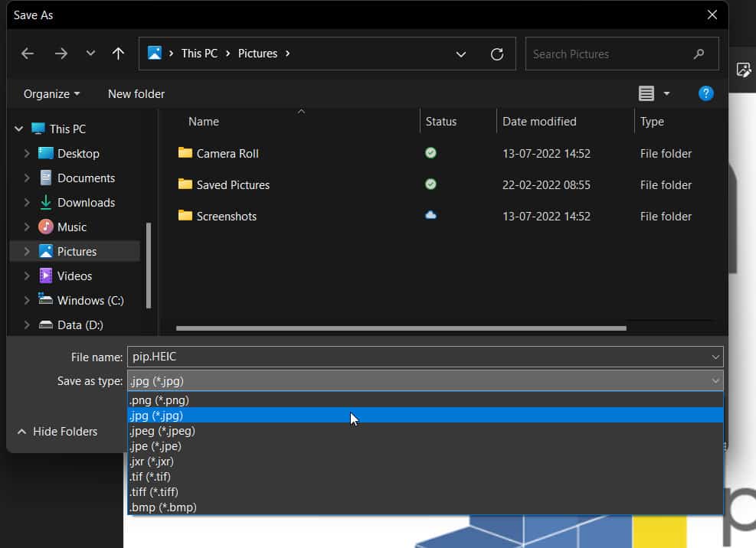The image size is (756, 548).
Task: Sort by the Type column header
Action: point(652,122)
